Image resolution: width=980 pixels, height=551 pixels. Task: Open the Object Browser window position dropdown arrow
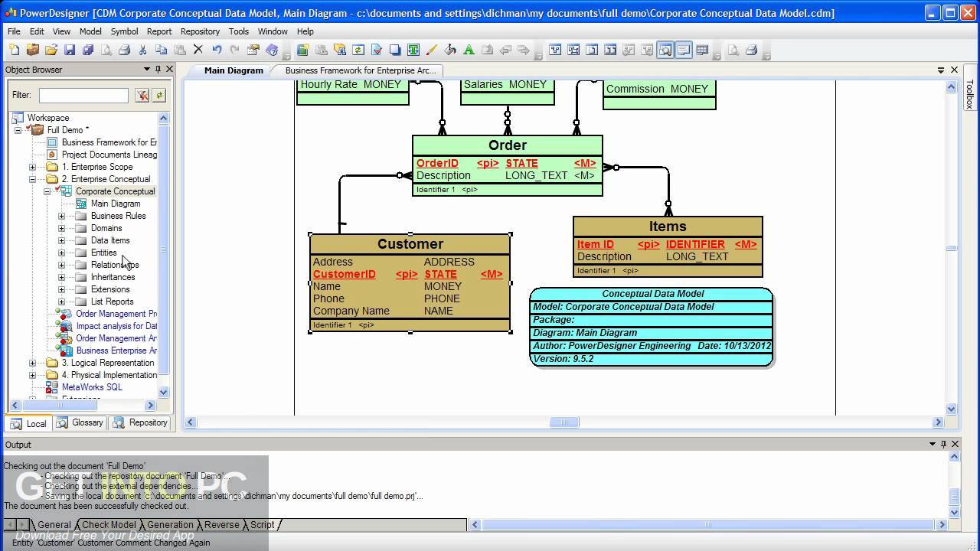tap(146, 69)
